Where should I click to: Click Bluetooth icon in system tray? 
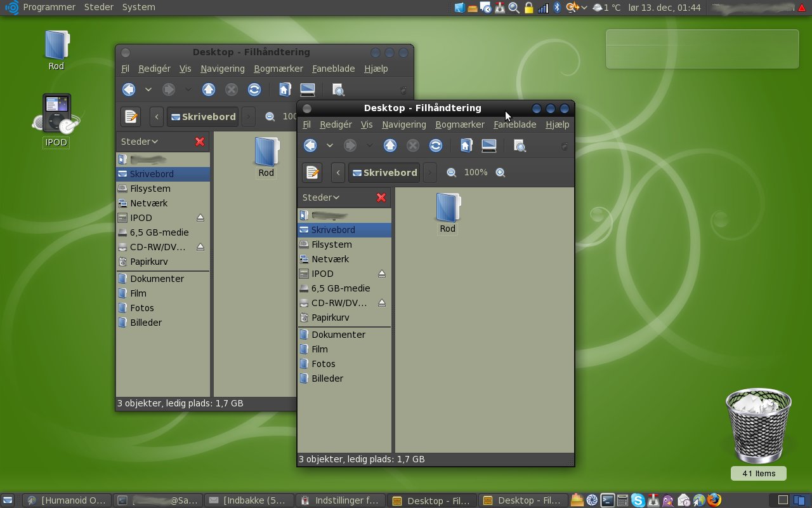[558, 8]
